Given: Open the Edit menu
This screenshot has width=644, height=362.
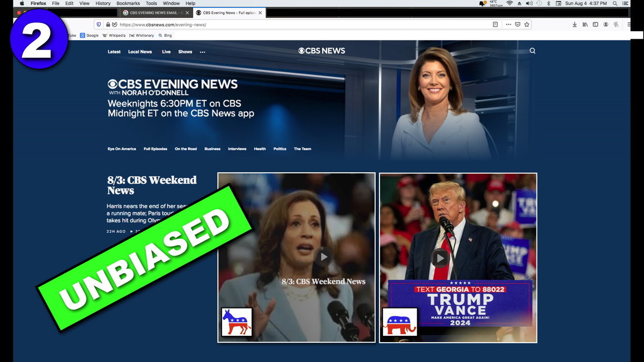Looking at the screenshot, I should pos(69,3).
